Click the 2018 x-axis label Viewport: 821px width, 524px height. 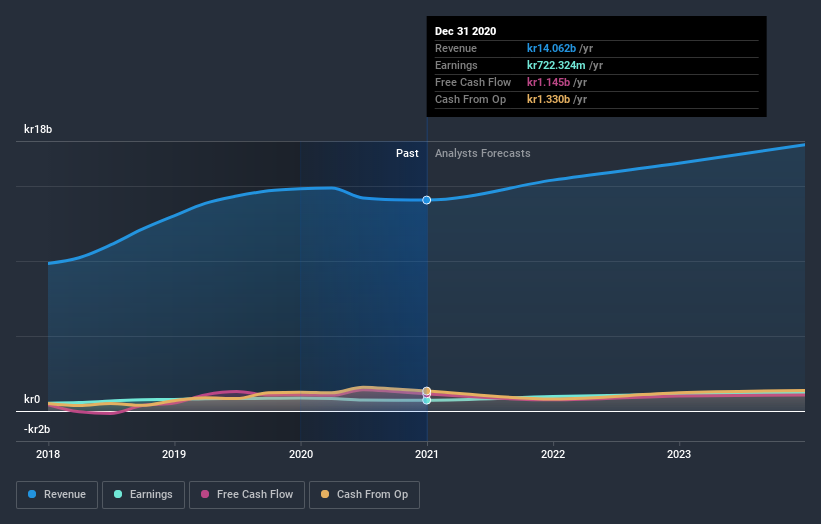coord(48,454)
